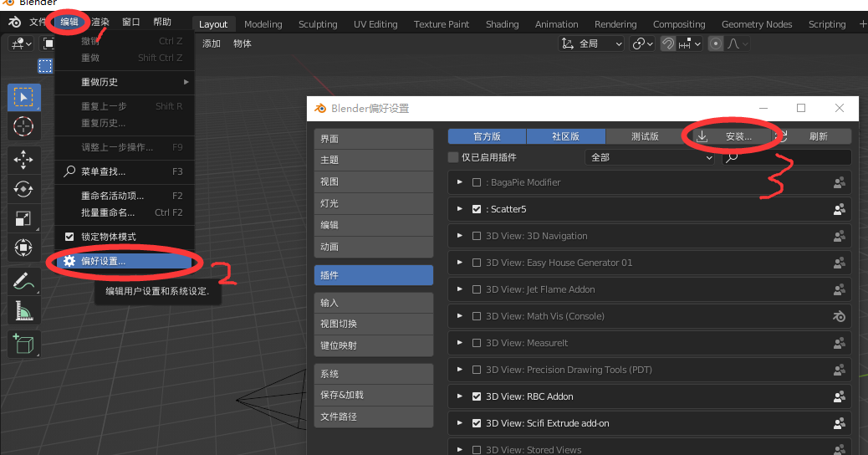Activate the Transform tool

[x=23, y=248]
